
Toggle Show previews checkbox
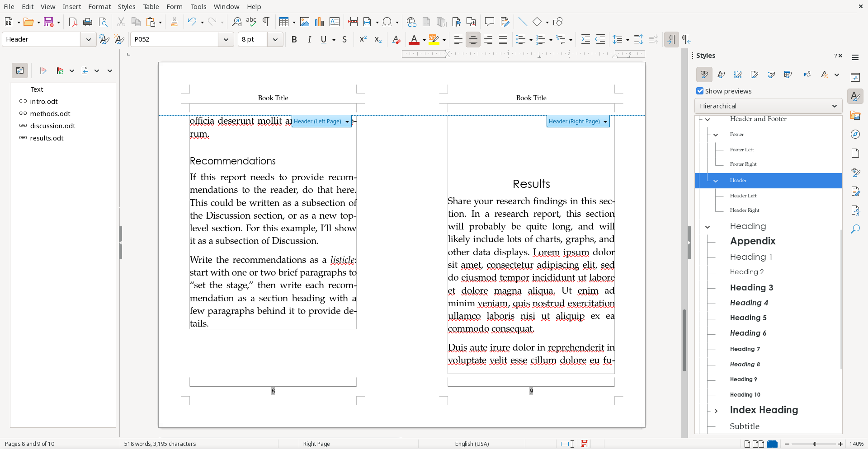(700, 91)
